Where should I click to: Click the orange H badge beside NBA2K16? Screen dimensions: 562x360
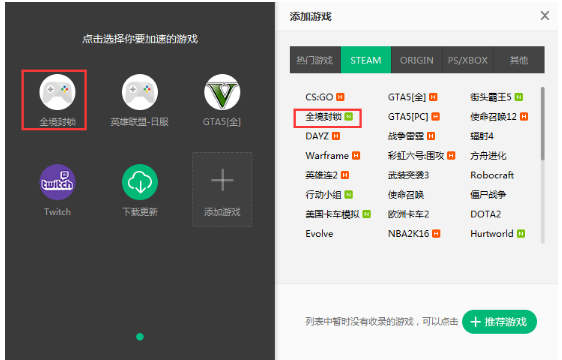436,234
